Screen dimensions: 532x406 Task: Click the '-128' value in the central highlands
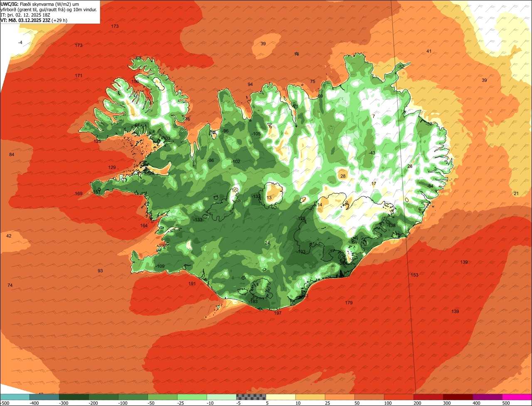point(300,218)
